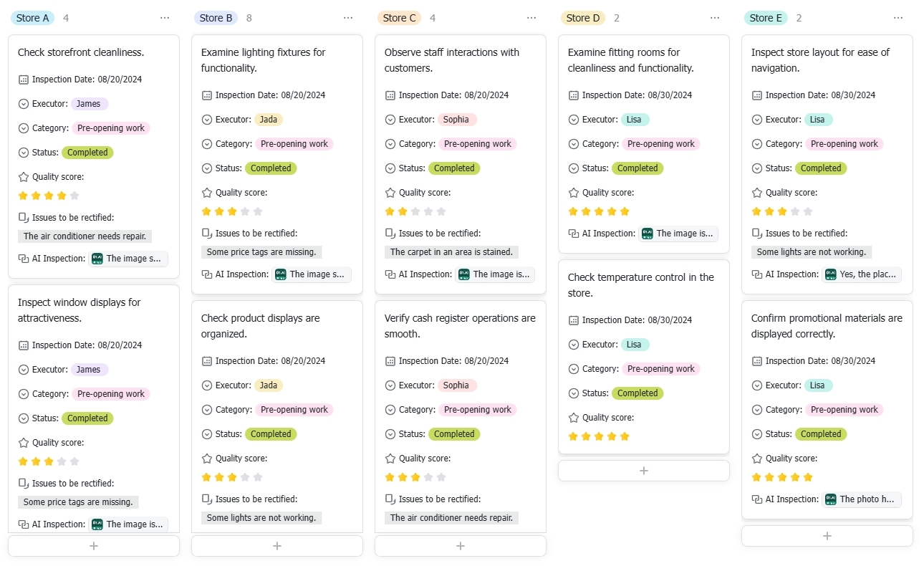924x566 pixels.
Task: Open the Store A column more-options menu
Action: (165, 18)
